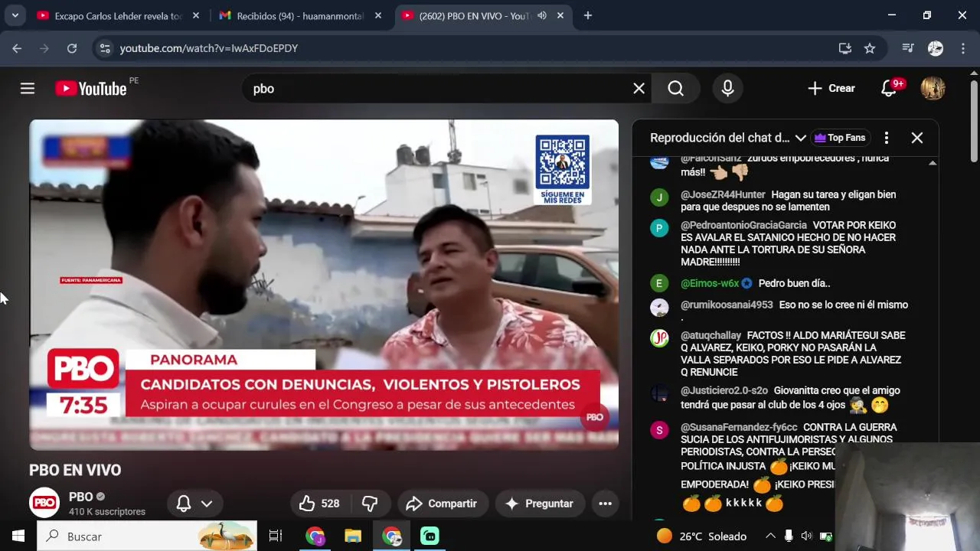Screen dimensions: 980x551
Task: Install app icon in address bar
Action: [x=845, y=48]
